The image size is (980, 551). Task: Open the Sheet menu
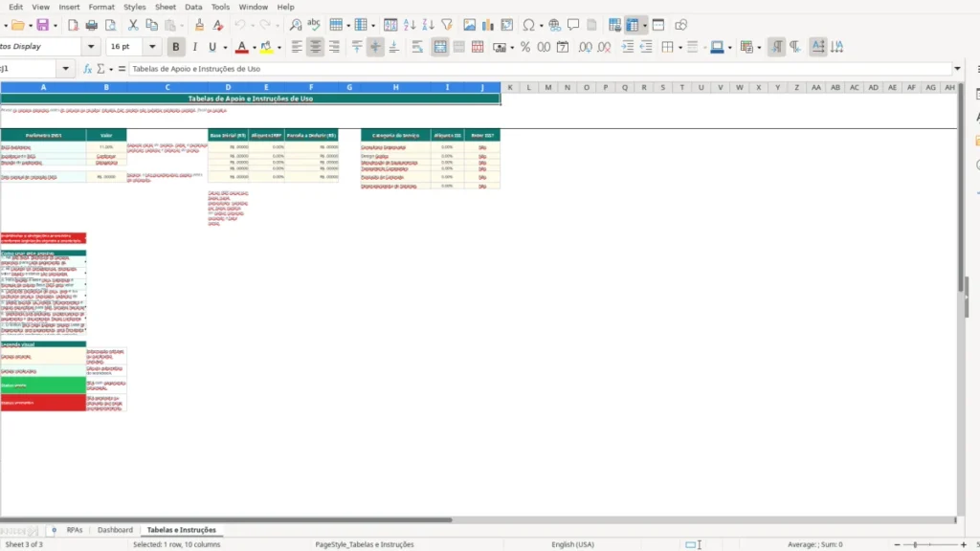(x=165, y=7)
